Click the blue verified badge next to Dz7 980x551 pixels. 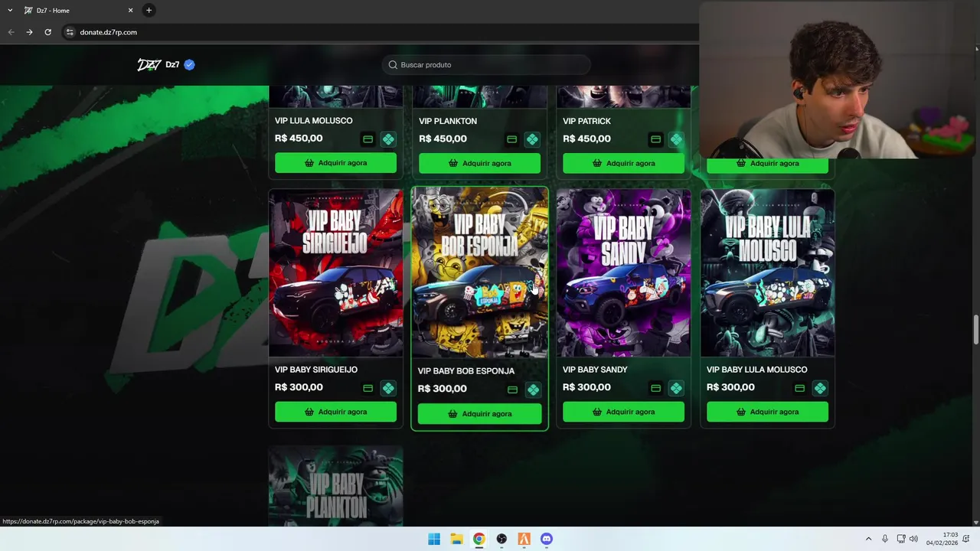click(x=189, y=64)
